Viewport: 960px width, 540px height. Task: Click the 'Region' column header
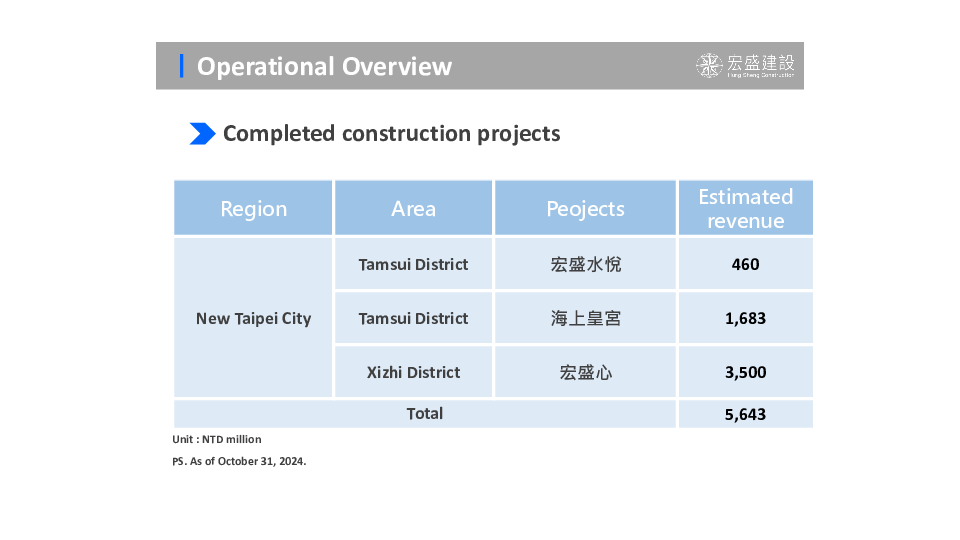tap(253, 208)
